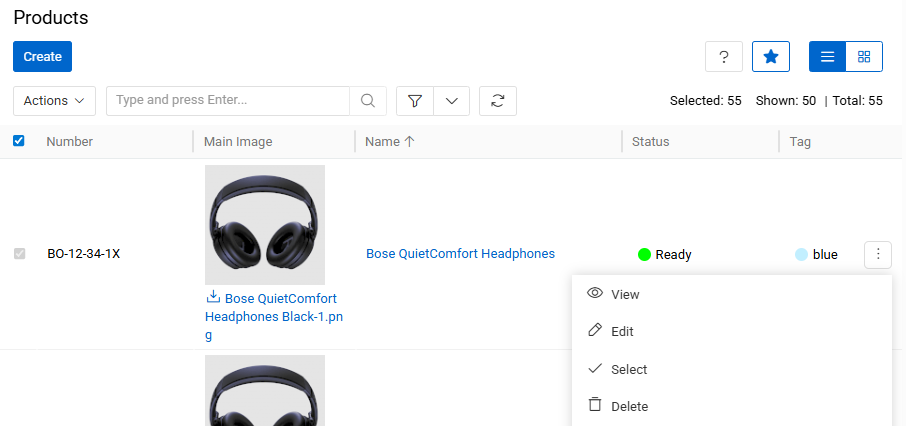906x426 pixels.
Task: Click the Status column header
Action: (x=651, y=142)
